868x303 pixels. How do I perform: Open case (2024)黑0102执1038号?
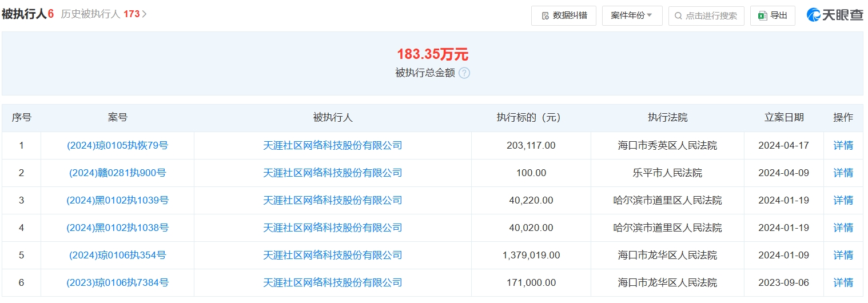[117, 228]
